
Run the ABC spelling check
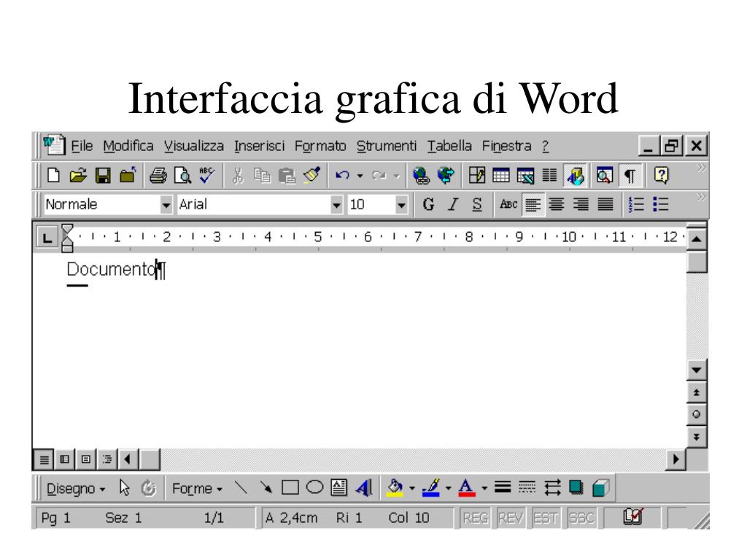pos(206,175)
